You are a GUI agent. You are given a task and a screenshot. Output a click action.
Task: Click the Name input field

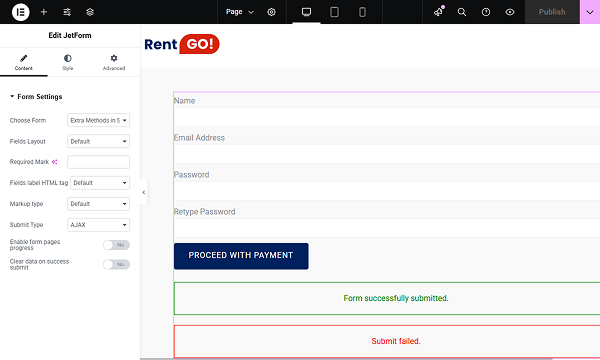(x=386, y=117)
